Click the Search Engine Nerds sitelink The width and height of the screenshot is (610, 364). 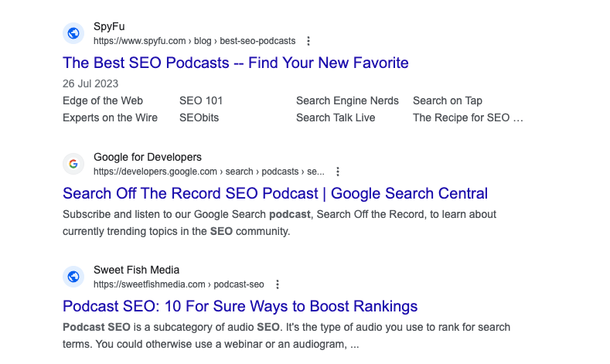(347, 100)
